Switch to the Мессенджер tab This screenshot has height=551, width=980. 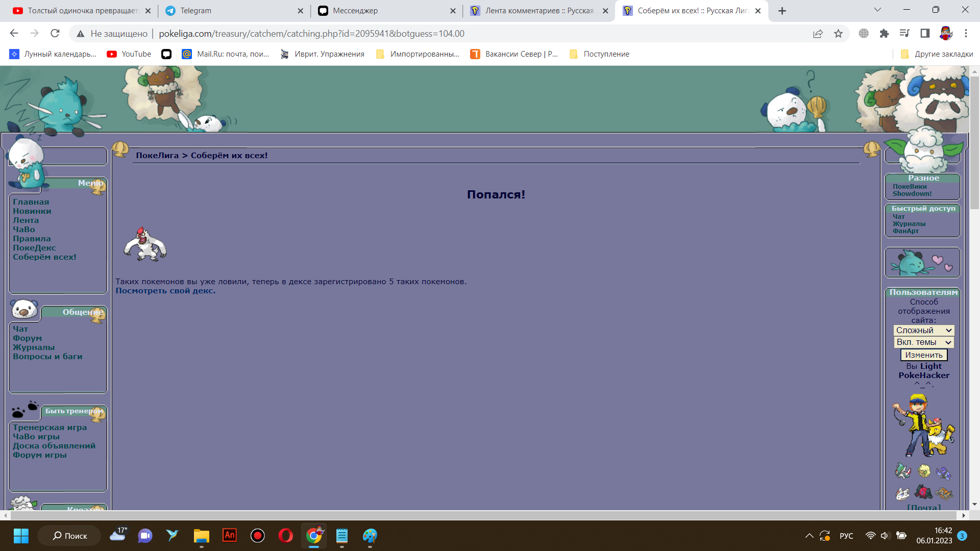pyautogui.click(x=386, y=11)
